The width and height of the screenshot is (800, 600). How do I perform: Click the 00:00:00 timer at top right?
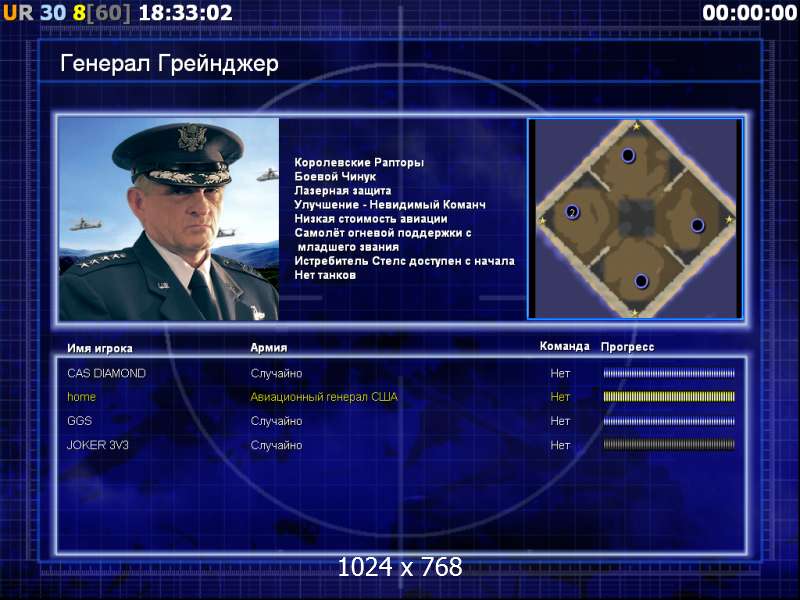749,13
